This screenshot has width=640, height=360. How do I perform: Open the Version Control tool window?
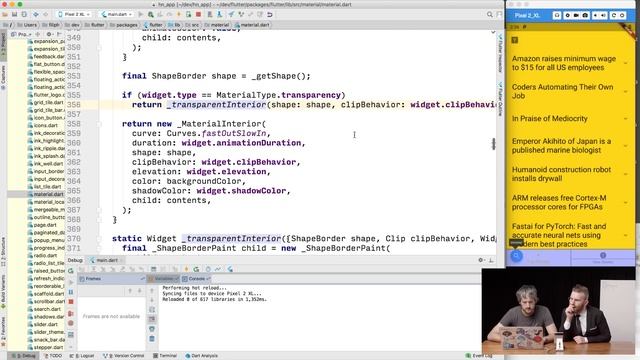pos(123,356)
